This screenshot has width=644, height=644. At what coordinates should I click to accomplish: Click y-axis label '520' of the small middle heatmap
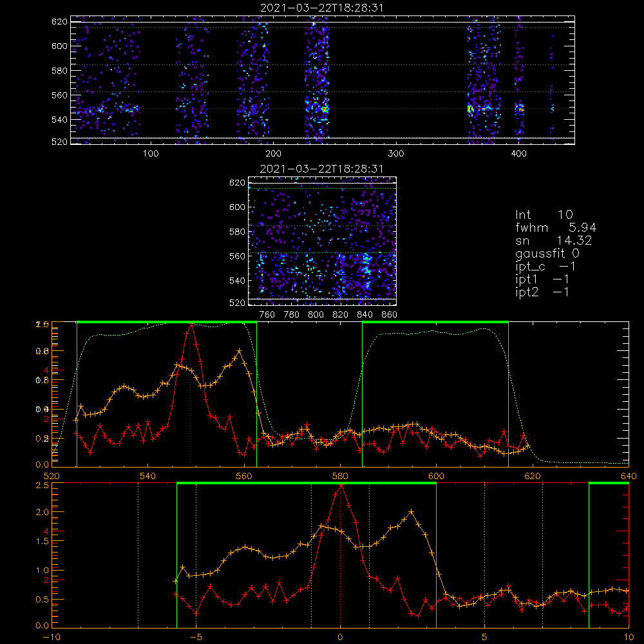237,303
